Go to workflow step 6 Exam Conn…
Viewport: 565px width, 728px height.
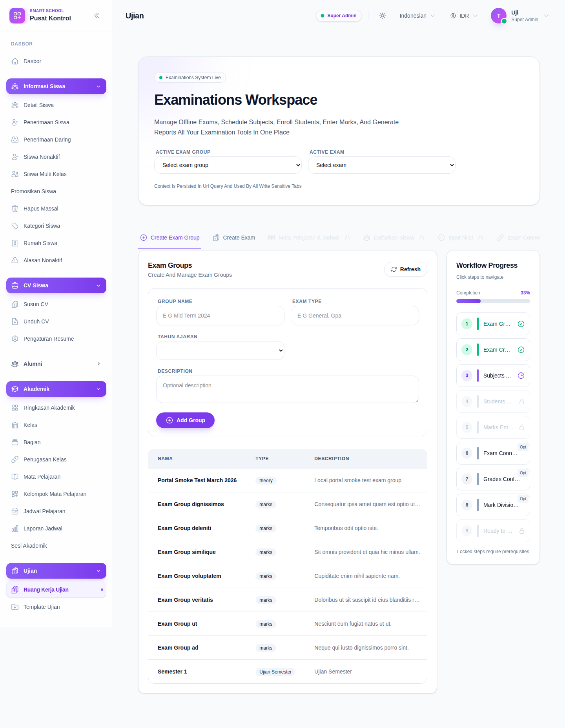(x=493, y=453)
